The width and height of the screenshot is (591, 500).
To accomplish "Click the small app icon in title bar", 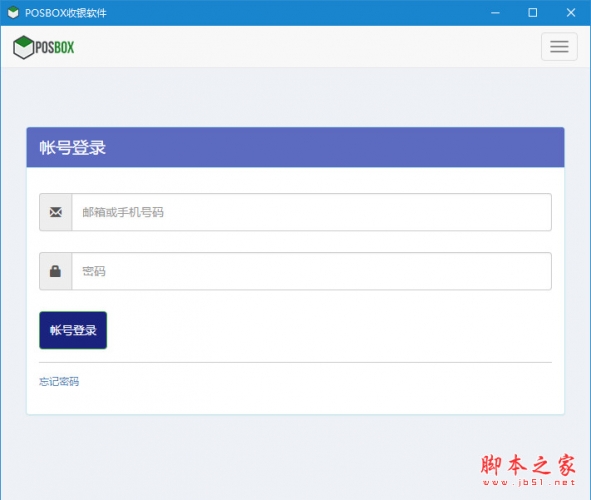I will point(13,12).
